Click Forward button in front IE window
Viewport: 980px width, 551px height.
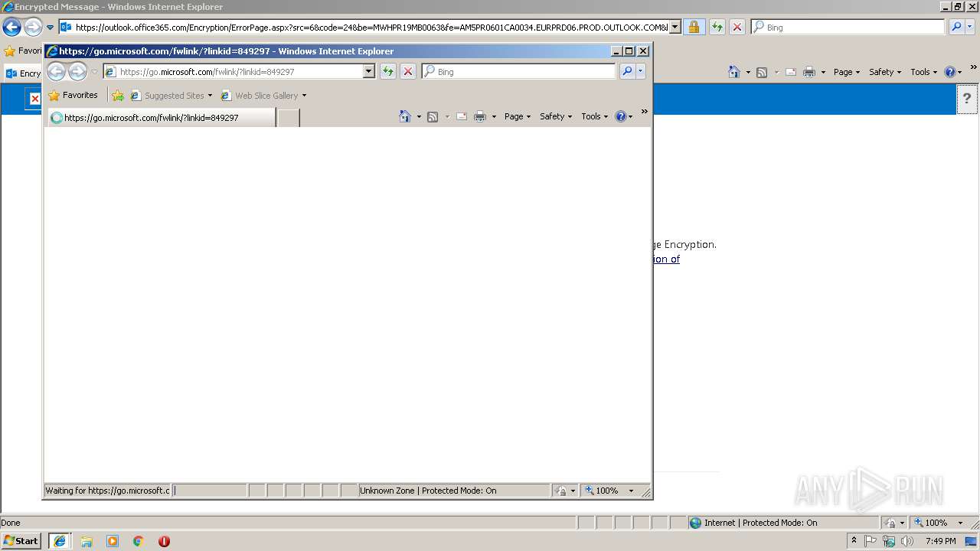coord(77,72)
